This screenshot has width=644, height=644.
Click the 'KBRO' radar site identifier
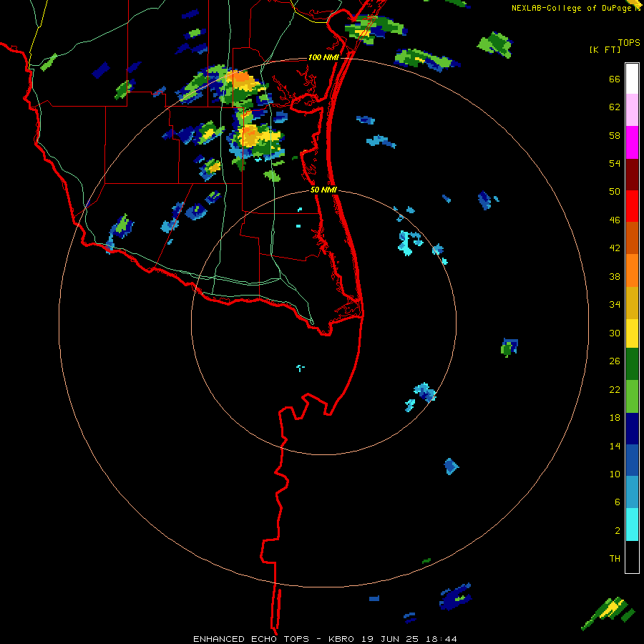point(341,639)
